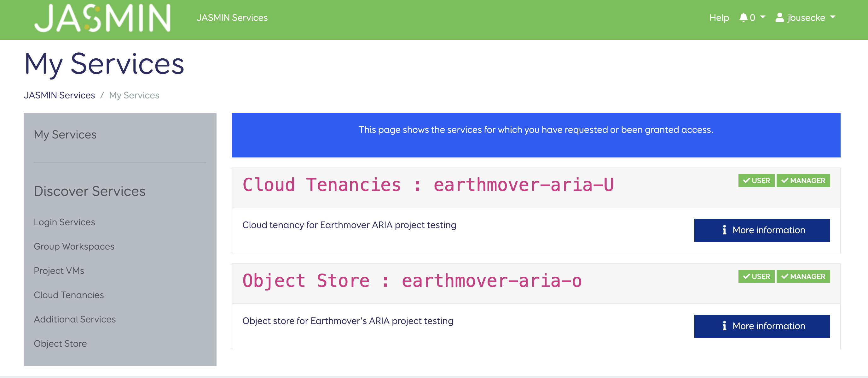
Task: Click More information for the Cloud Tenancies service
Action: tap(762, 230)
